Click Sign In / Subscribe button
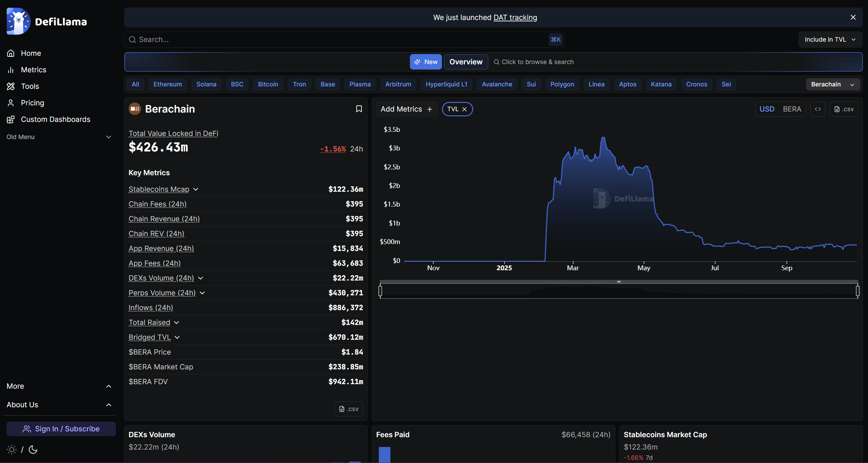 61,429
